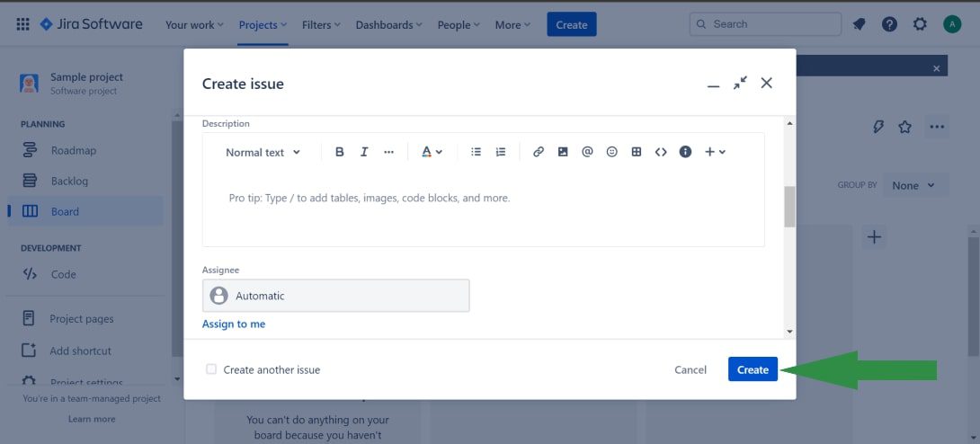The image size is (980, 444).
Task: Open the More menu
Action: (512, 25)
